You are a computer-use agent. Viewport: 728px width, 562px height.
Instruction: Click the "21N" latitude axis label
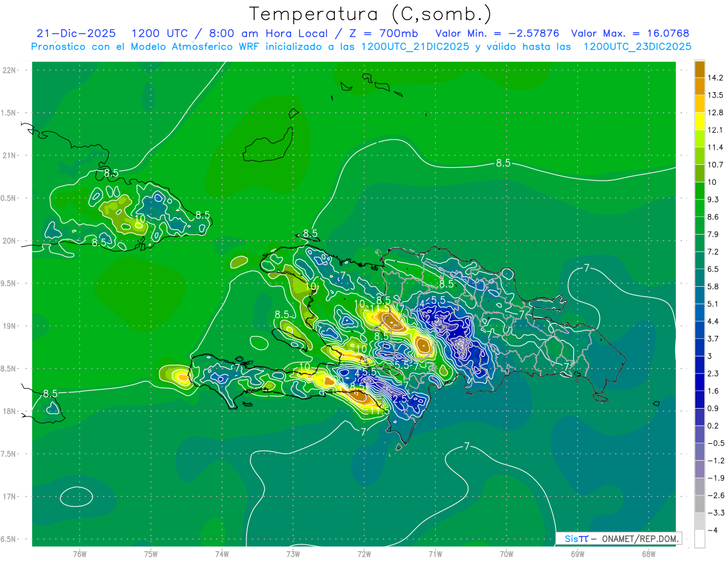tap(10, 155)
